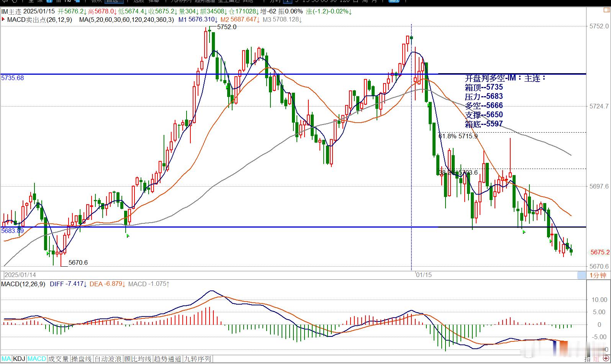Click the IM主连 contract name
Image resolution: width=611 pixels, height=364 pixels.
[11, 11]
